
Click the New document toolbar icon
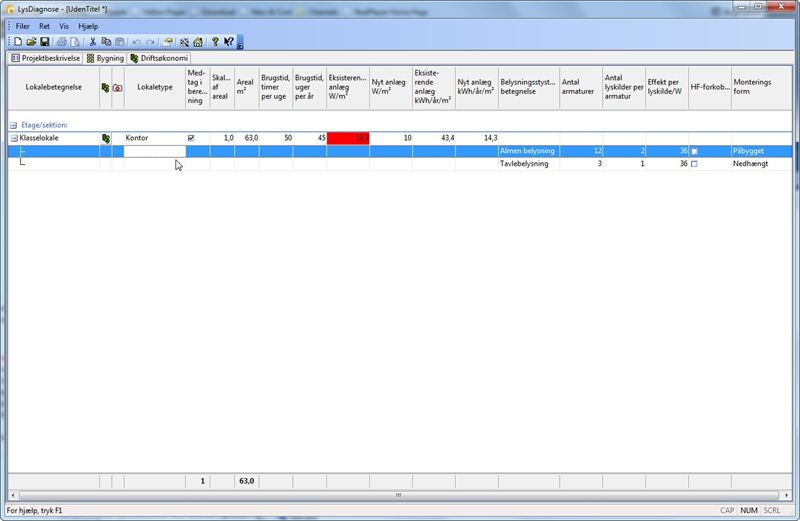click(18, 42)
